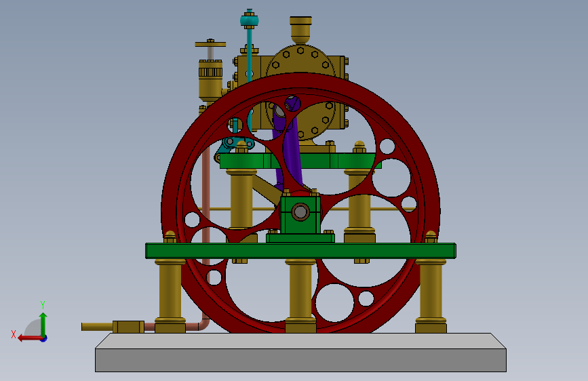This screenshot has width=588, height=381.
Task: Click the gray crankshaft end in the bearing
Action: pyautogui.click(x=300, y=212)
